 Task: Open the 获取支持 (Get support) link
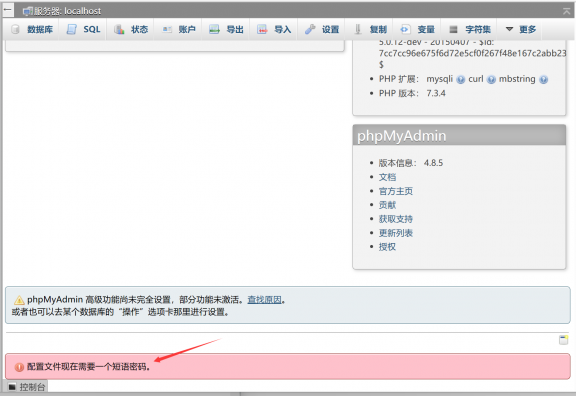(396, 219)
